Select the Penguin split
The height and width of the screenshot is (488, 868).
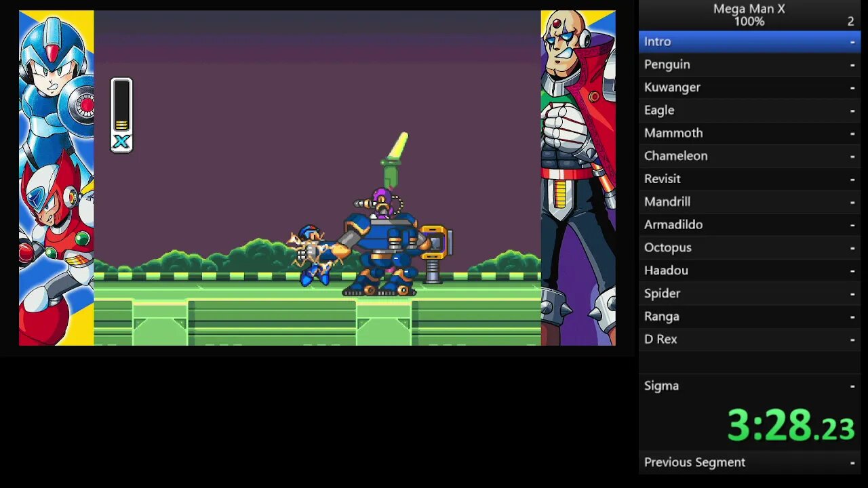point(749,64)
